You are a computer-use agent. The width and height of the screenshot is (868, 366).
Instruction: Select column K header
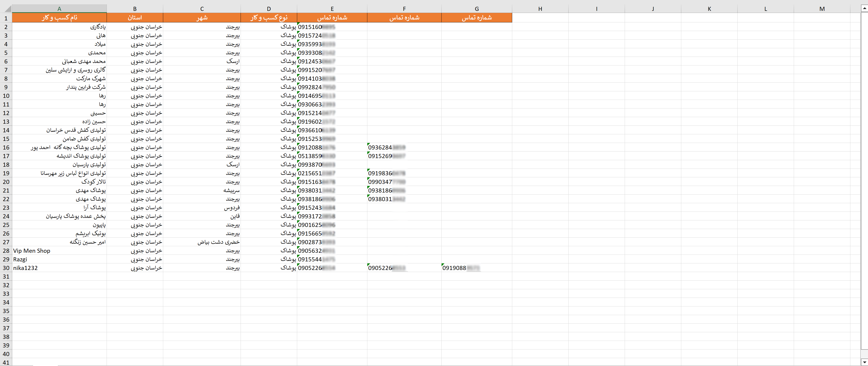(709, 9)
